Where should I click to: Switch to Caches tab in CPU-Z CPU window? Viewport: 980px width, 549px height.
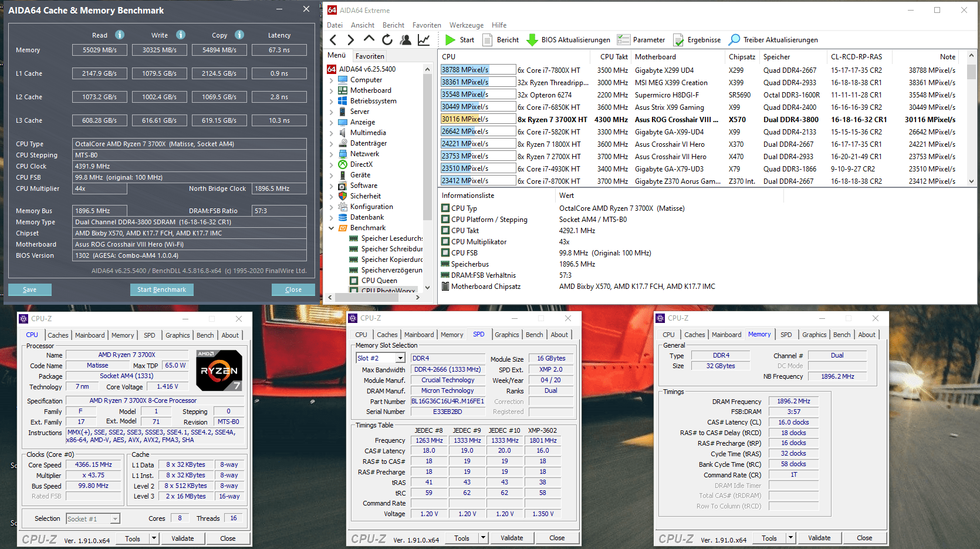pyautogui.click(x=58, y=335)
